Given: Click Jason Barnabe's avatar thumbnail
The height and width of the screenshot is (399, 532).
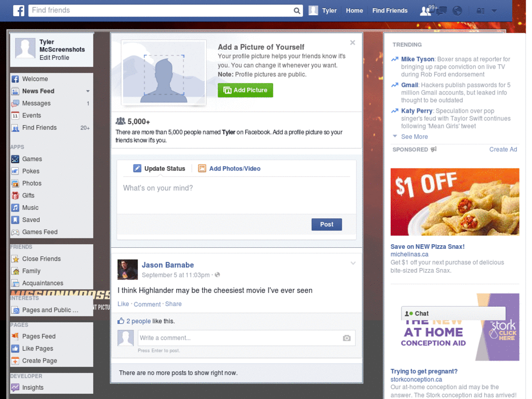Looking at the screenshot, I should [128, 270].
